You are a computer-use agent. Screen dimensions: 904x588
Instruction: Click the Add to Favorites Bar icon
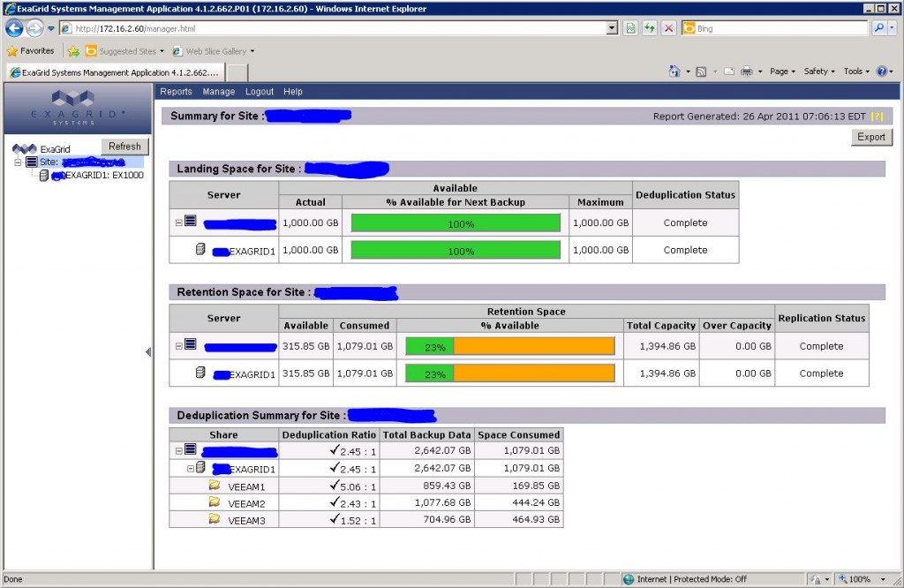click(73, 51)
